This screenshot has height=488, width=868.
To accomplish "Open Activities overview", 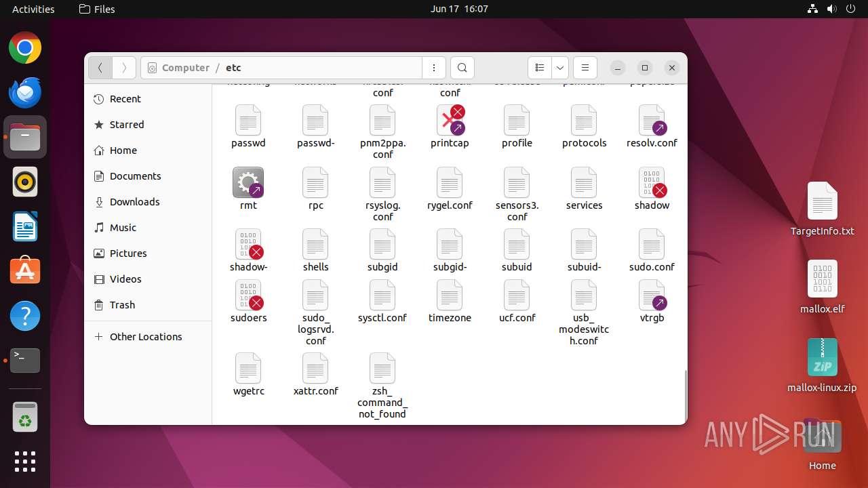I will (x=33, y=9).
